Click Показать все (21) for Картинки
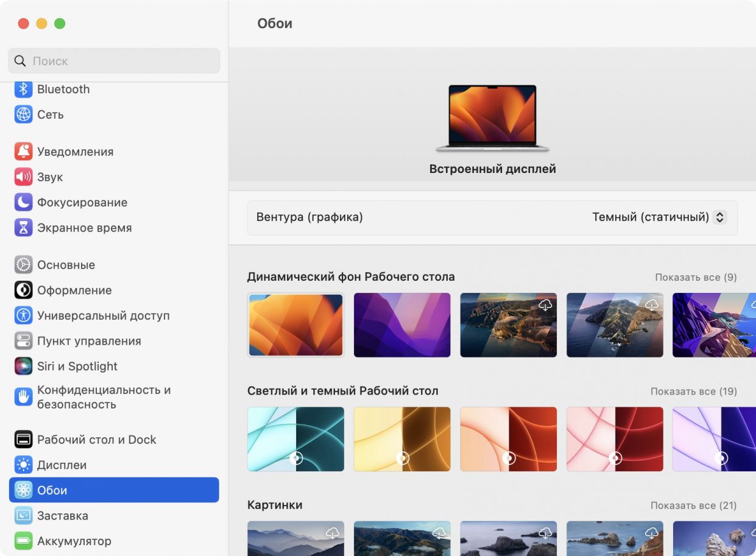 click(x=694, y=505)
